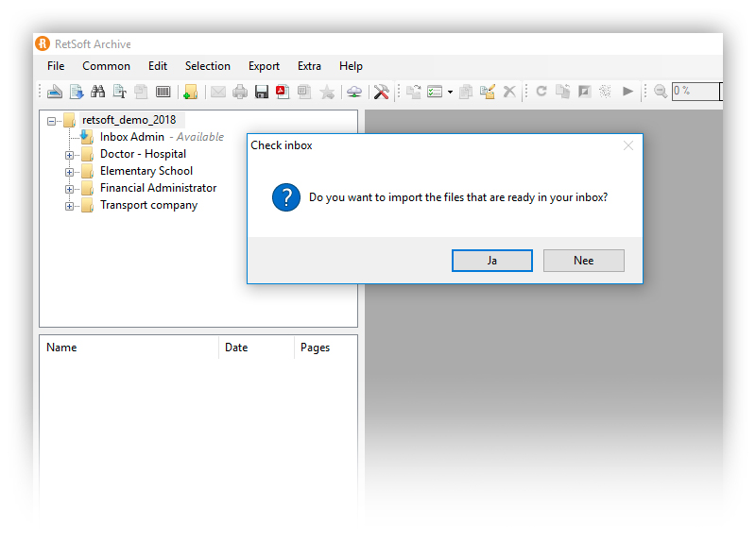Click the edit document pencil icon

488,92
